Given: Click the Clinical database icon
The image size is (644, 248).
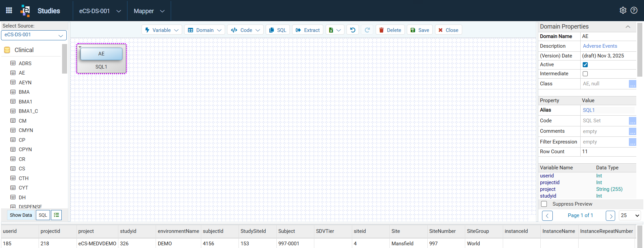Looking at the screenshot, I should click(7, 50).
